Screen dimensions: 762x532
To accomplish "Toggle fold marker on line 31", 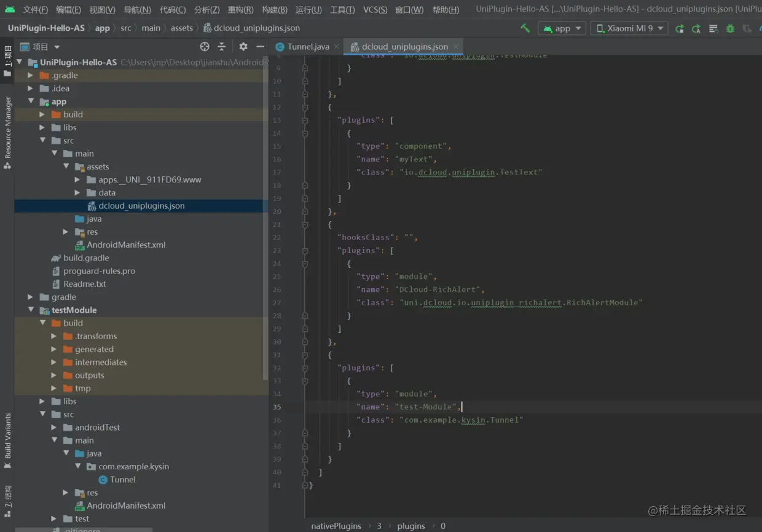I will (305, 354).
